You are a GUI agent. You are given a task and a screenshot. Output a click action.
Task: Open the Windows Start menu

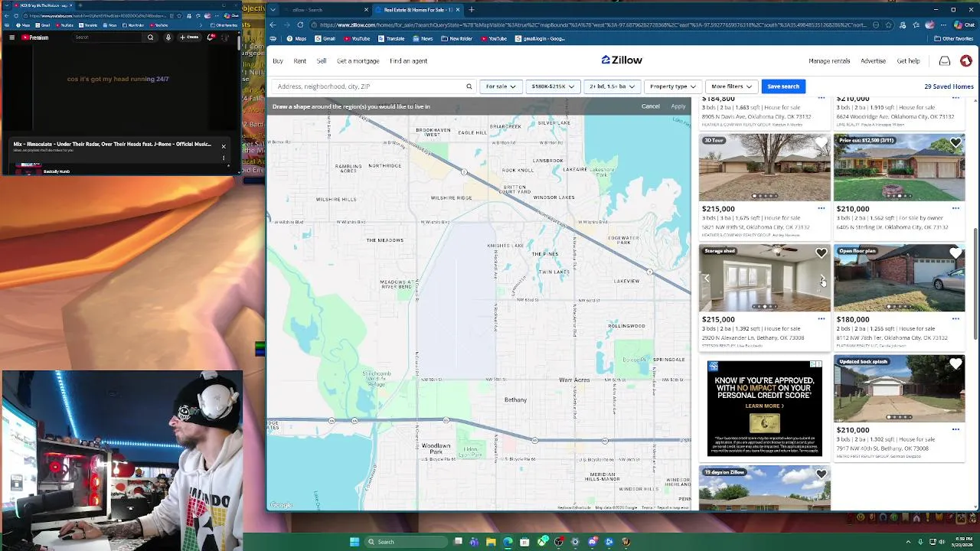tap(354, 542)
